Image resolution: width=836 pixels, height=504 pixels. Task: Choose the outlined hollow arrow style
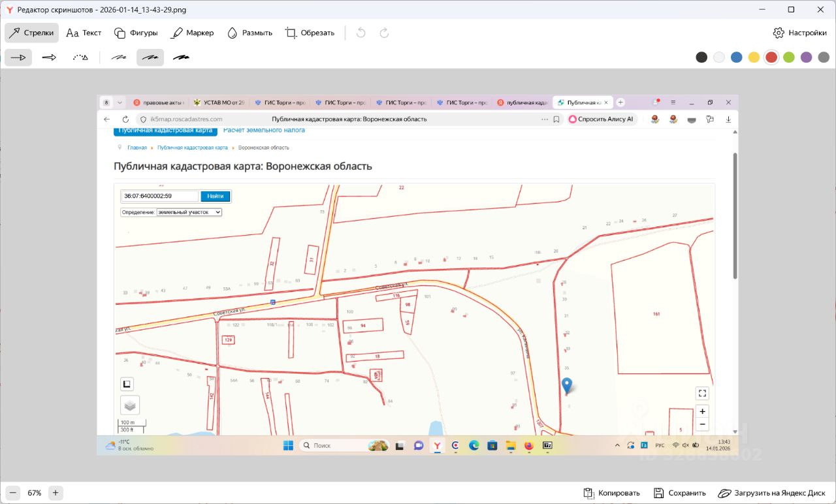(49, 57)
